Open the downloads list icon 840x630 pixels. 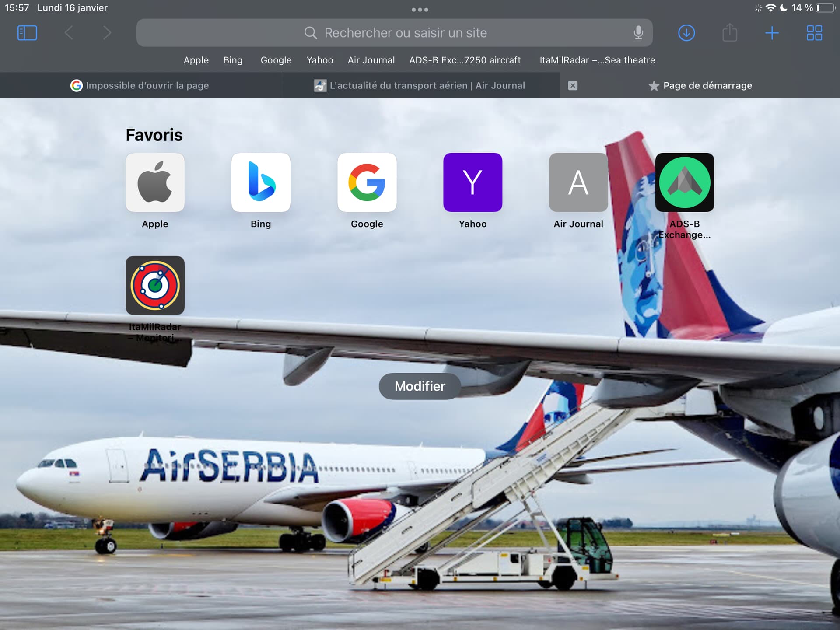click(686, 33)
